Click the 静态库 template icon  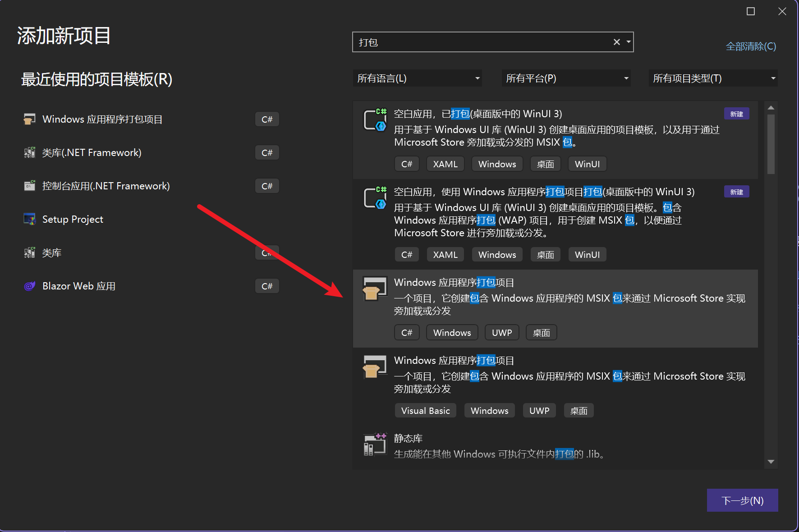[x=375, y=445]
